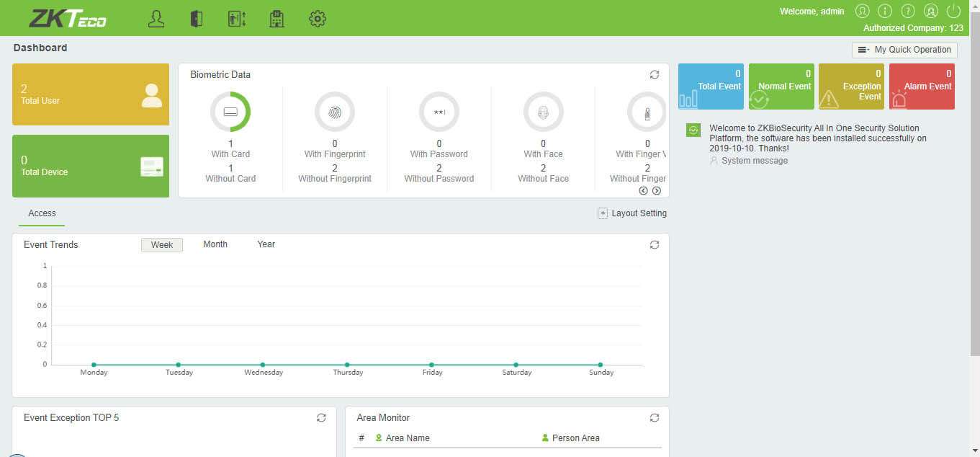Viewport: 980px width, 457px height.
Task: Switch Event Trends to Month view
Action: pyautogui.click(x=215, y=244)
